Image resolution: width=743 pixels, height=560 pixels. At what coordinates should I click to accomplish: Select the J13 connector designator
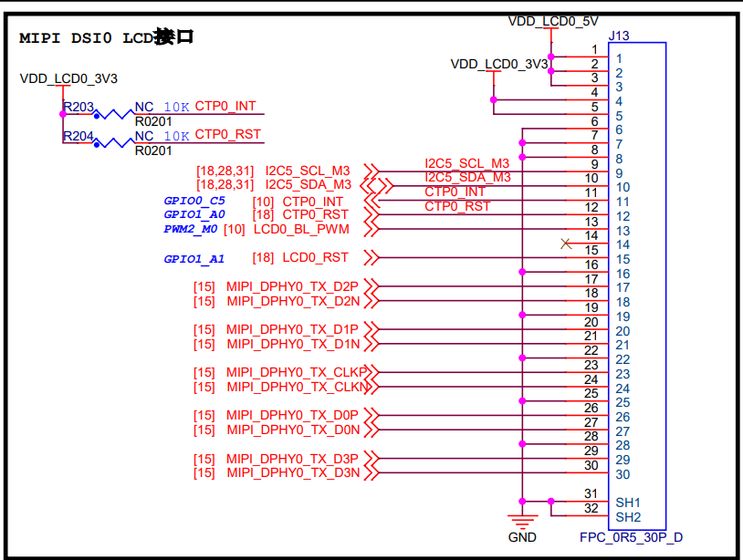(x=619, y=36)
